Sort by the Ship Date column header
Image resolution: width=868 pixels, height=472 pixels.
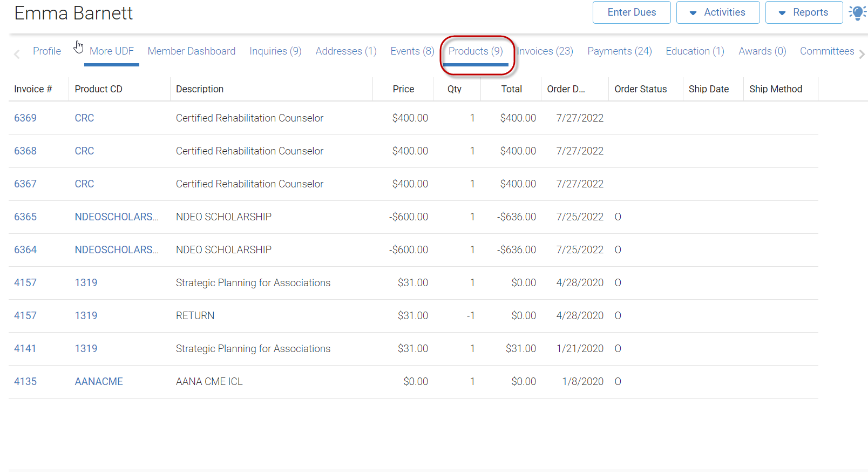709,89
